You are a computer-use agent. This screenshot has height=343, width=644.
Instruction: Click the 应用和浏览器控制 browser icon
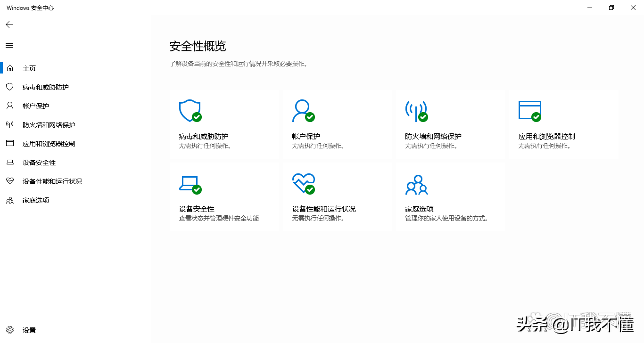click(x=529, y=110)
